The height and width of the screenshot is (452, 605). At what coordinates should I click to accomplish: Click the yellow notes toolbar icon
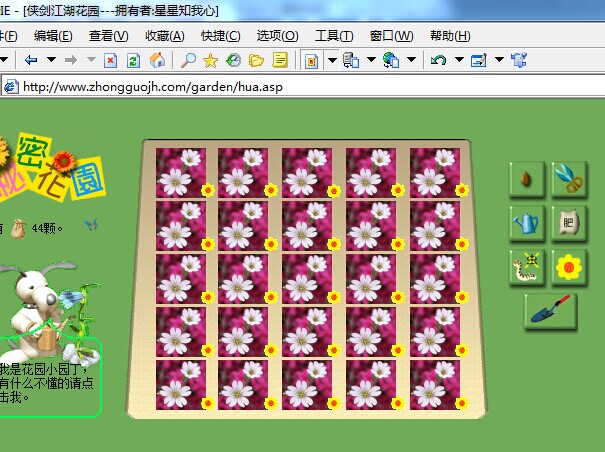[x=280, y=60]
